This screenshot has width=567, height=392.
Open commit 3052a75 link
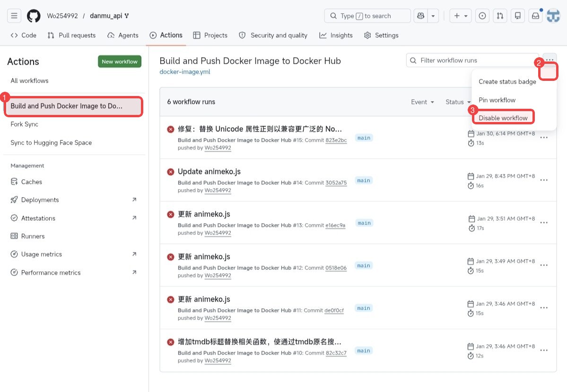pos(336,183)
